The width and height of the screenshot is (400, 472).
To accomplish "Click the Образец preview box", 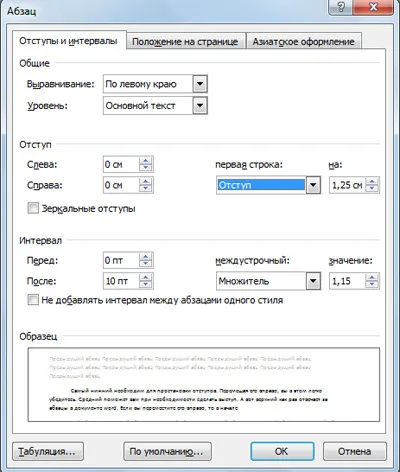I will pyautogui.click(x=204, y=385).
